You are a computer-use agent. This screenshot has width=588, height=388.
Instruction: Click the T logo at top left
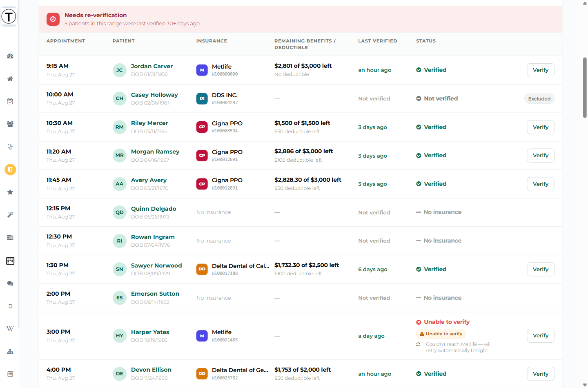coord(9,17)
